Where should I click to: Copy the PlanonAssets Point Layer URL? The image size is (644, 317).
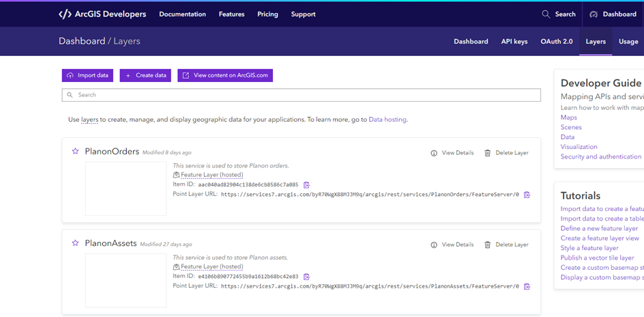pyautogui.click(x=527, y=286)
